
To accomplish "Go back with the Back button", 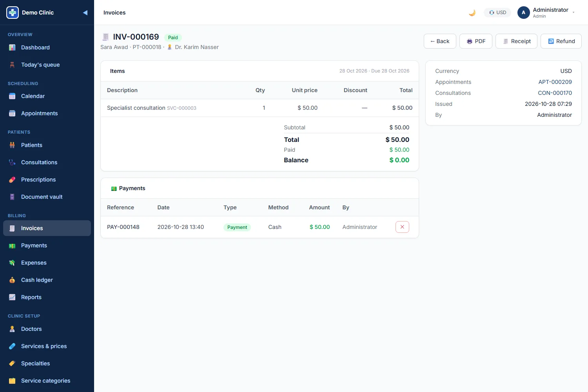I will pos(440,41).
